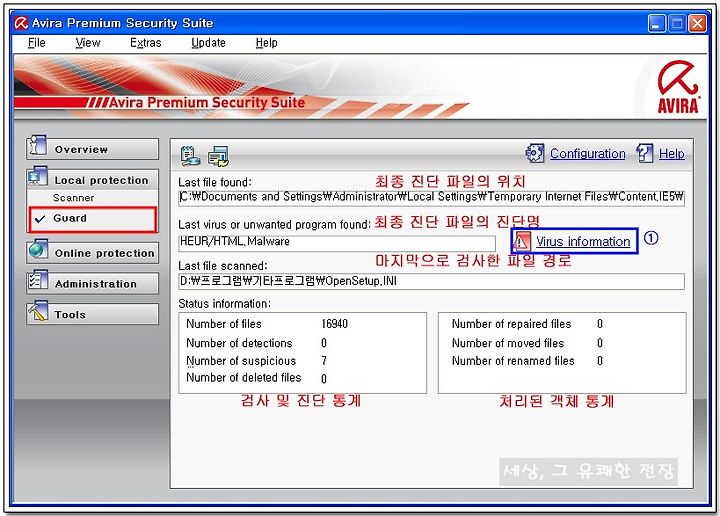Click the Number of suspicious label
The width and height of the screenshot is (720, 516).
tap(241, 361)
